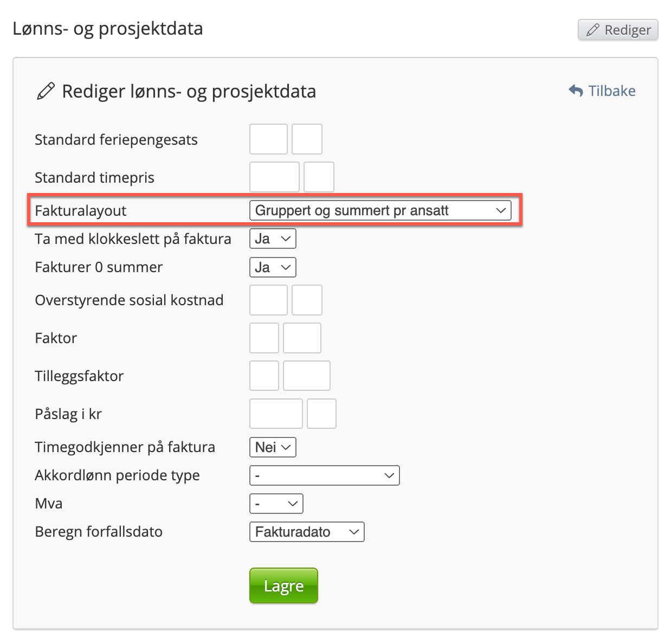Viewport: 671px width, 644px height.
Task: Open the Mva dropdown
Action: pos(276,504)
